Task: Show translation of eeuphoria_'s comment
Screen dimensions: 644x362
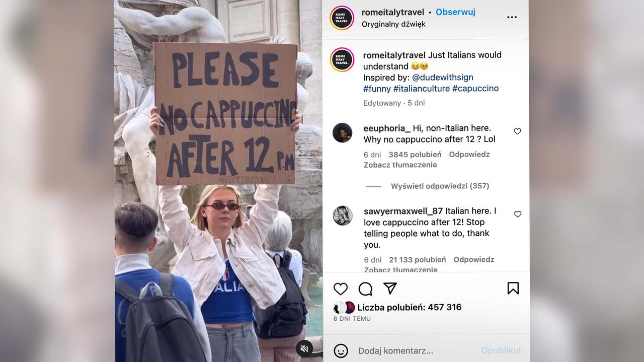Action: pos(400,165)
